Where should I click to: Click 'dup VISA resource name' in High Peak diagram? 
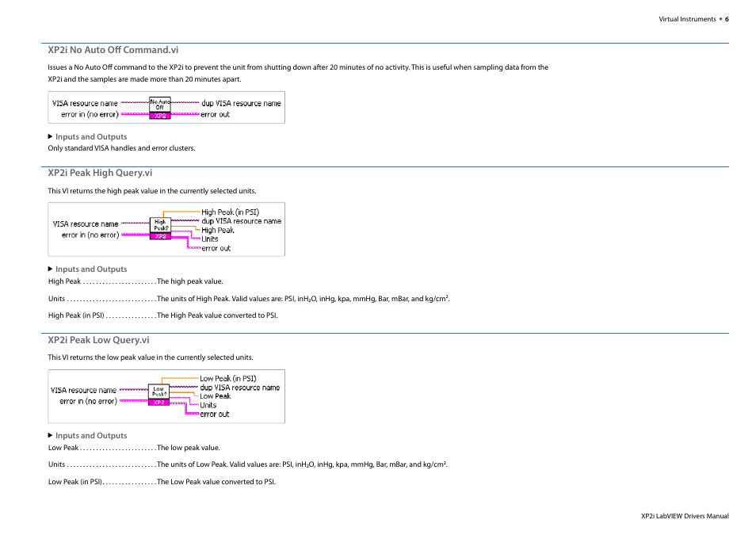241,221
